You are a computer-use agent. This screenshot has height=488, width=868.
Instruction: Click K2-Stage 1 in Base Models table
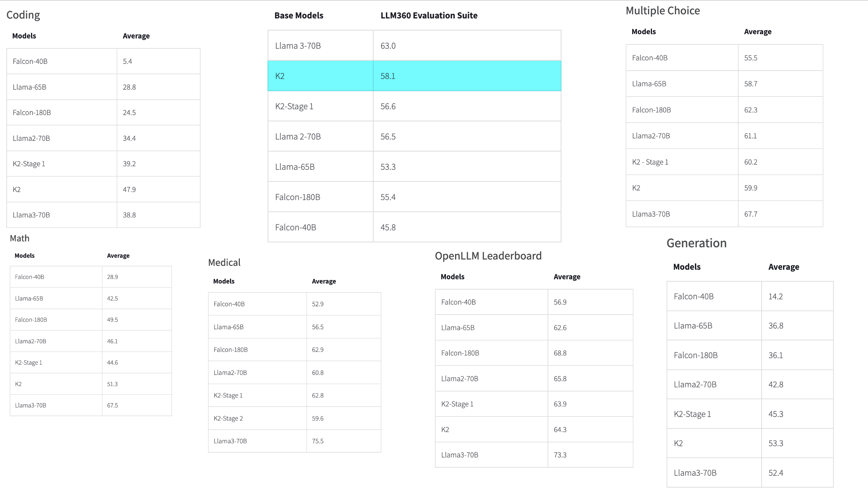coord(294,106)
